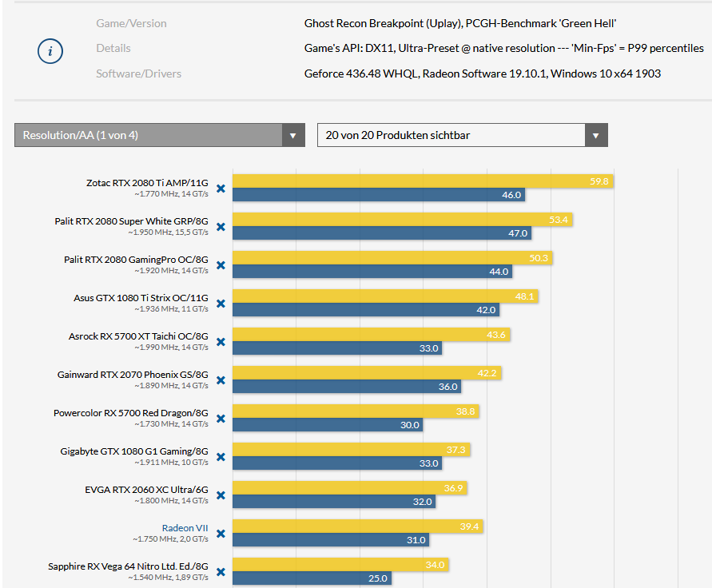This screenshot has width=712, height=588.
Task: Remove Powercolor RX 5700 Red Dragon
Action: 221,419
